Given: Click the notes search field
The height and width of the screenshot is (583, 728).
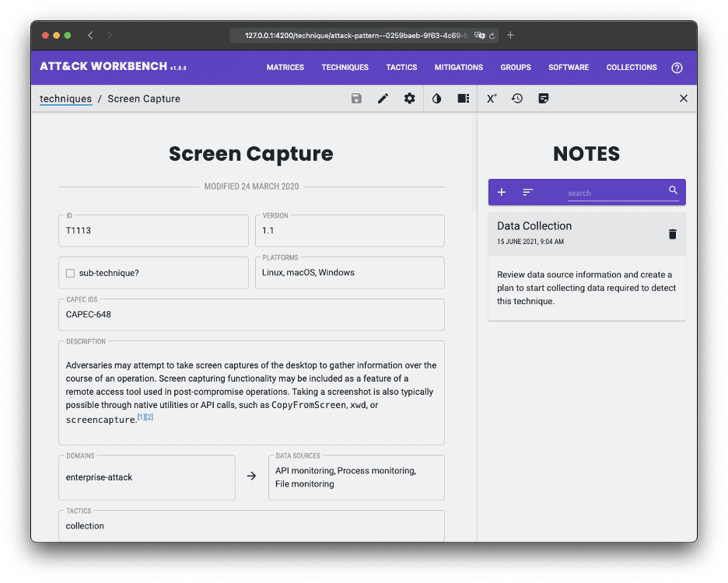Looking at the screenshot, I should (x=614, y=193).
